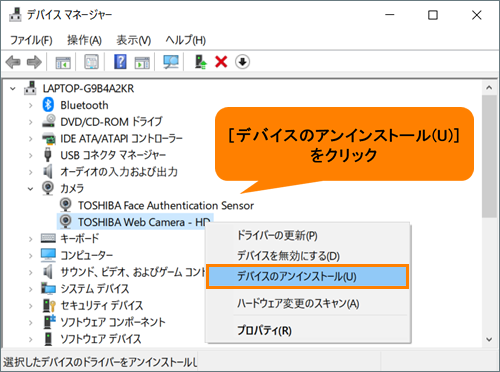Click the TOSHIBA Face Authentication Sensor icon
This screenshot has height=372, width=500.
pyautogui.click(x=66, y=205)
